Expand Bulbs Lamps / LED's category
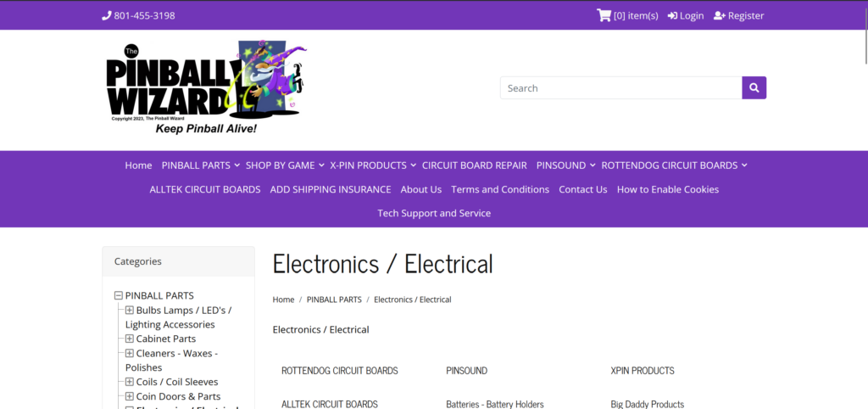This screenshot has width=868, height=409. [130, 310]
